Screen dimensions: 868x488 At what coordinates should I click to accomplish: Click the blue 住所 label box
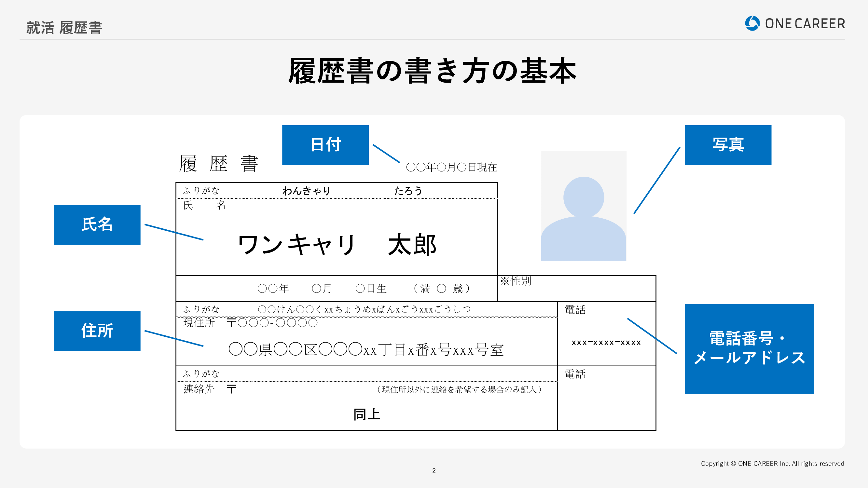(97, 331)
